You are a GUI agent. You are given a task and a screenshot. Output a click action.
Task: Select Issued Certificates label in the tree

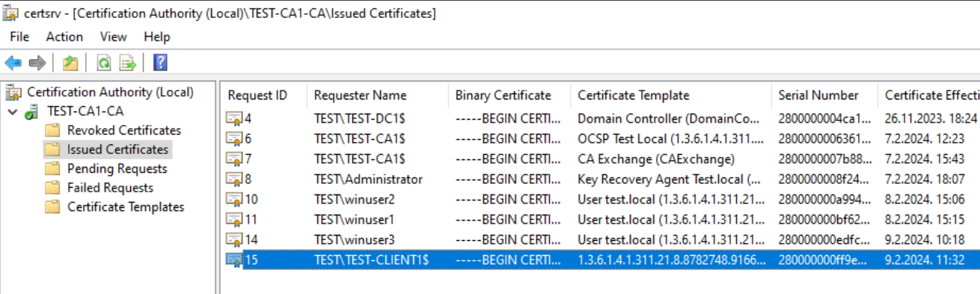point(117,150)
